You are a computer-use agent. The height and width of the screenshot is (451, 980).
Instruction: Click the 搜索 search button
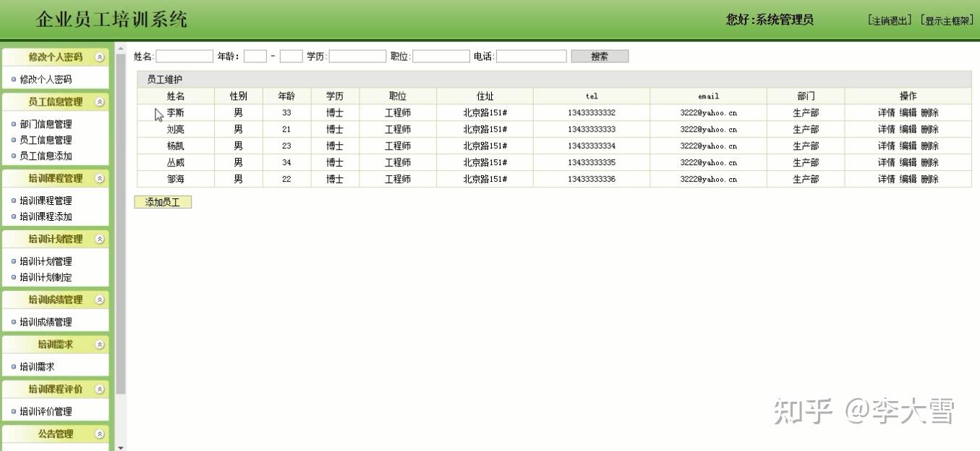(600, 56)
